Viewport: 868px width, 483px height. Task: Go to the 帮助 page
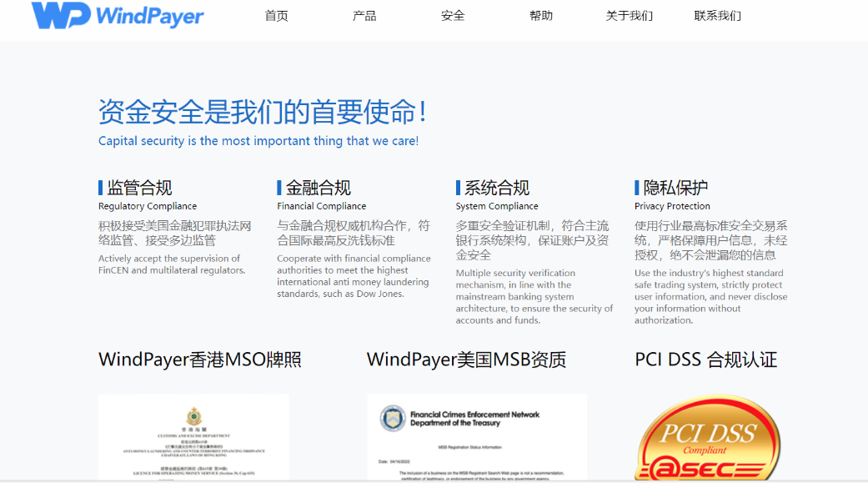click(541, 16)
